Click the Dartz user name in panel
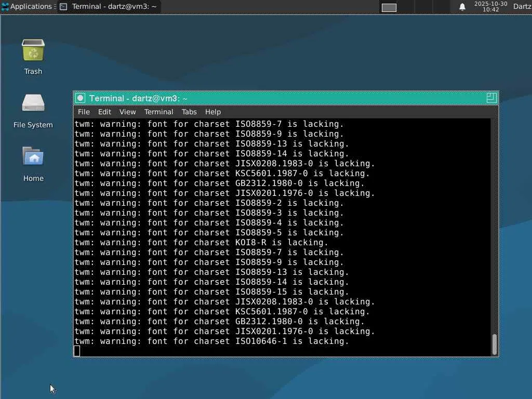This screenshot has width=532, height=399. [x=522, y=6]
